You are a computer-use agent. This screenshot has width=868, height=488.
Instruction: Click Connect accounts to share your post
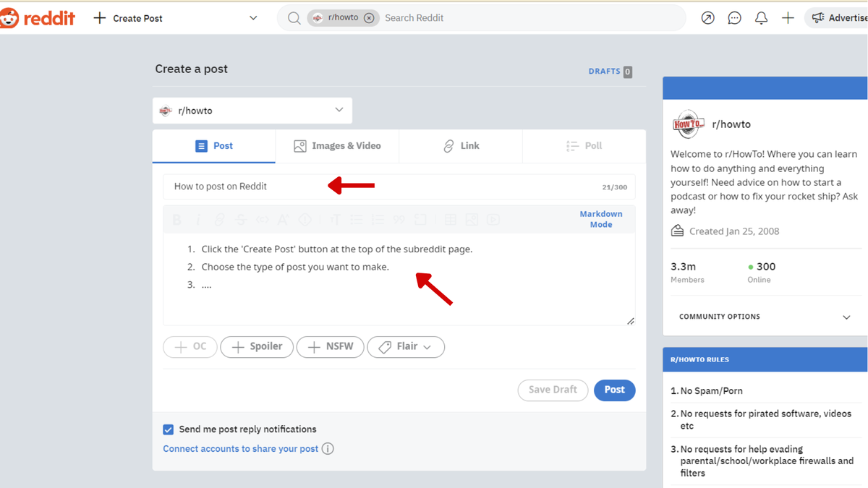[241, 448]
